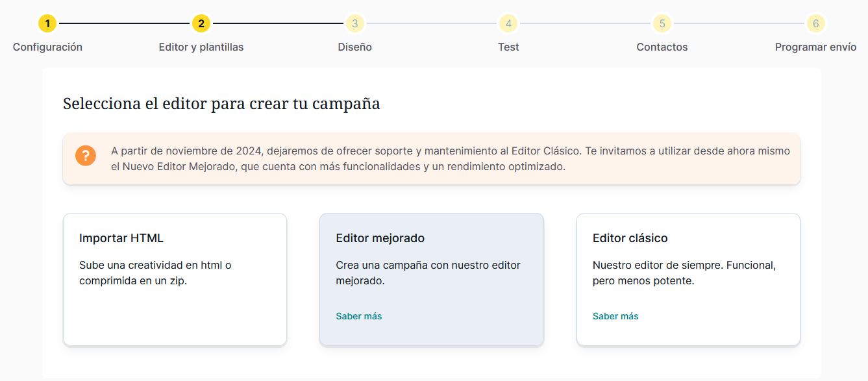Jump to the step 6 circle
Image resolution: width=868 pixels, height=381 pixels.
[815, 24]
